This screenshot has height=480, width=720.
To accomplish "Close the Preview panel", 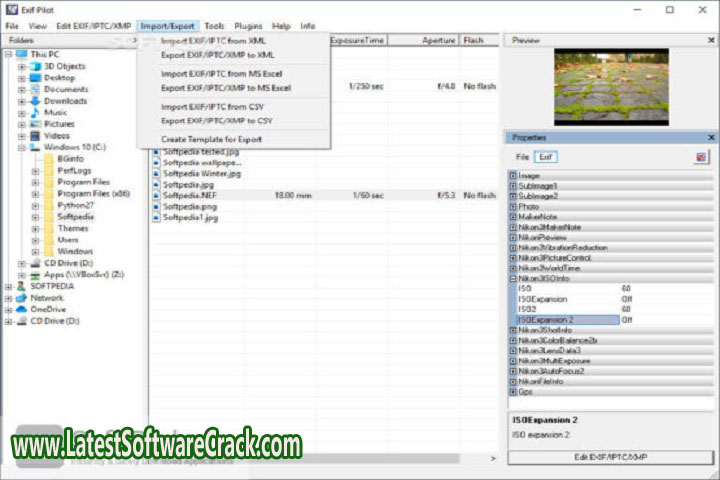I will [711, 40].
